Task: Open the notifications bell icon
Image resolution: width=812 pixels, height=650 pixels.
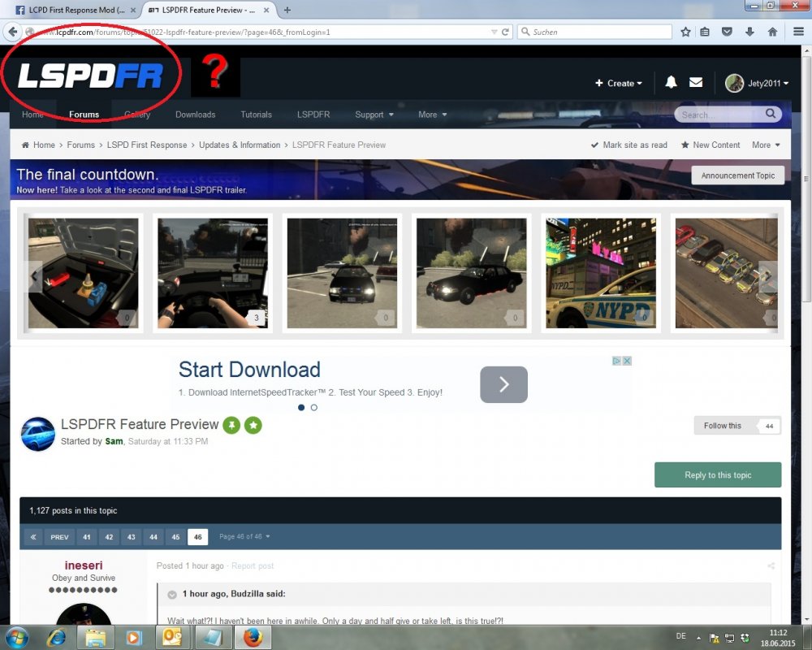Action: (672, 82)
